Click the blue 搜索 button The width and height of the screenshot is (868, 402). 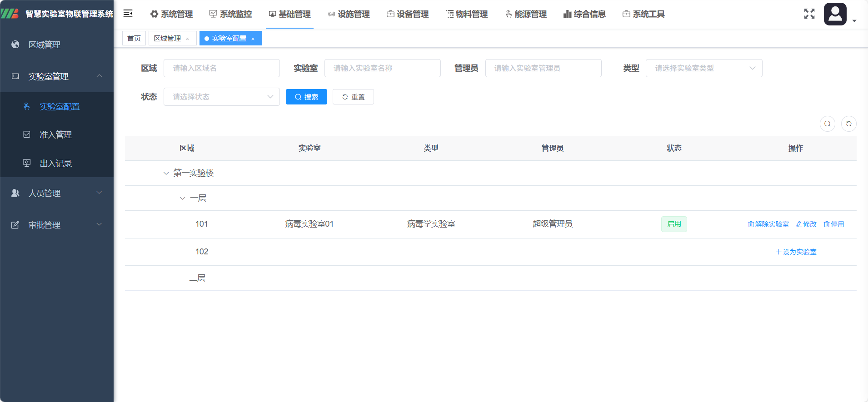306,97
